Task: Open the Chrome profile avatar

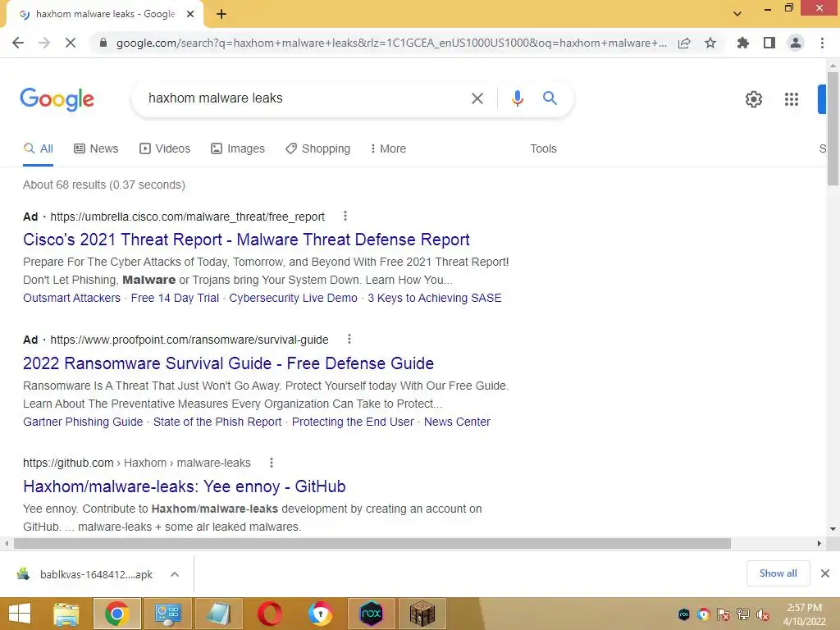Action: tap(796, 43)
